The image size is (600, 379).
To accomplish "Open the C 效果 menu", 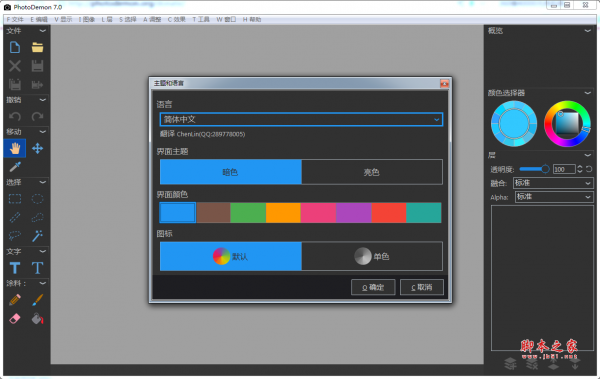I will [176, 20].
